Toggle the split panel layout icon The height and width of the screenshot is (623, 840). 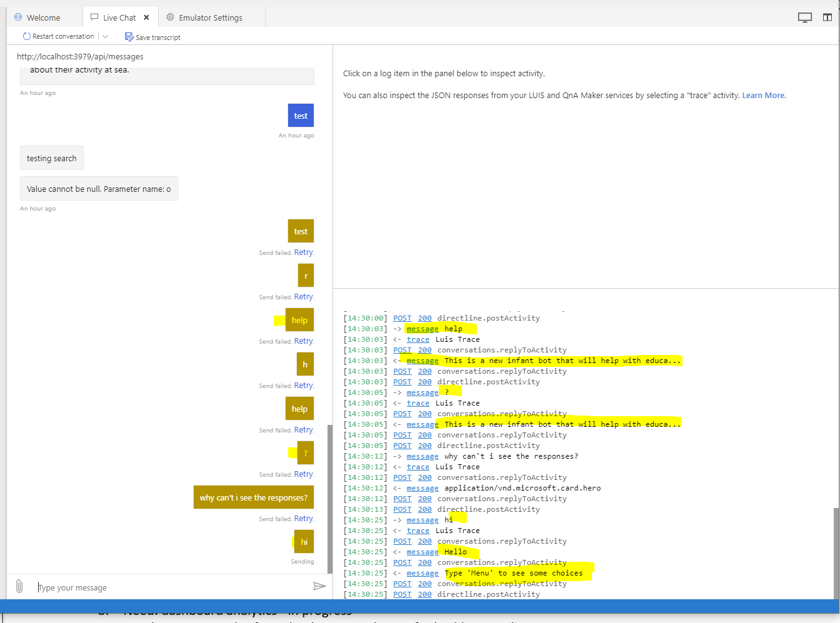pyautogui.click(x=827, y=17)
